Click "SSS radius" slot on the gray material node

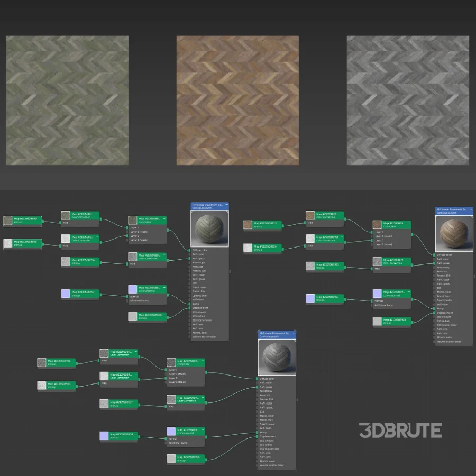(x=266, y=445)
